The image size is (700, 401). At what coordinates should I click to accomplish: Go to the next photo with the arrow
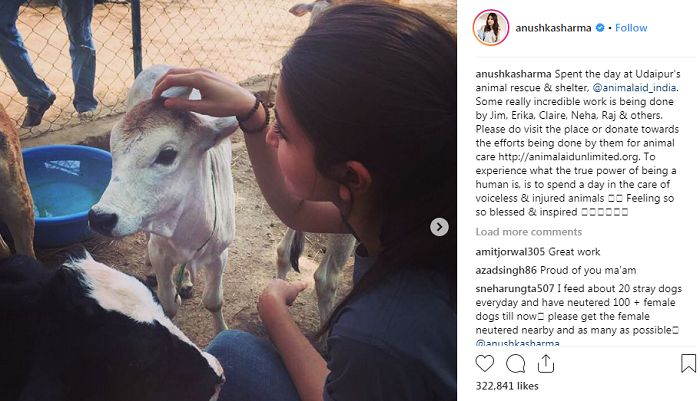point(439,227)
